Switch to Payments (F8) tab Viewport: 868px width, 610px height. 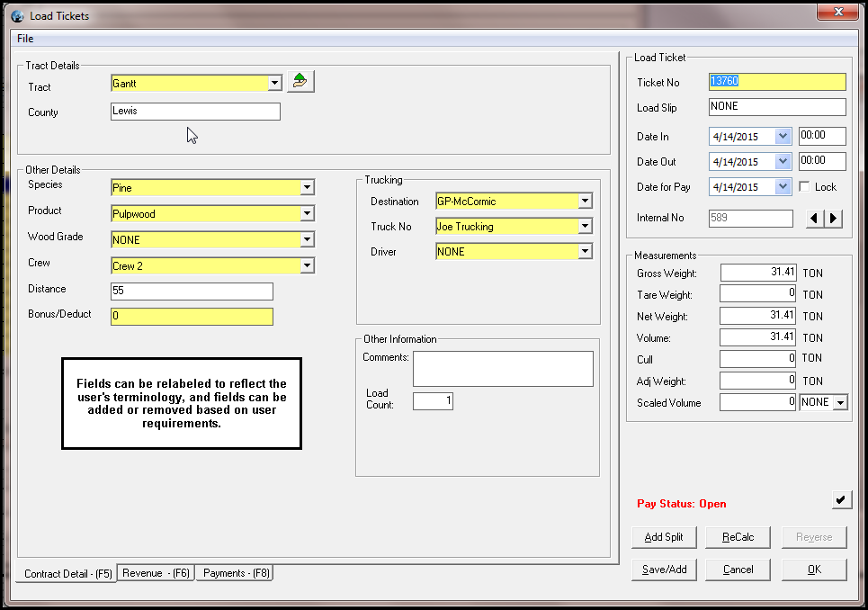tap(236, 573)
